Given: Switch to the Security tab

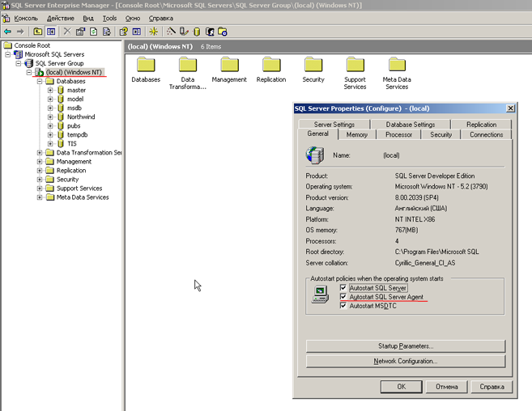Looking at the screenshot, I should pyautogui.click(x=440, y=134).
